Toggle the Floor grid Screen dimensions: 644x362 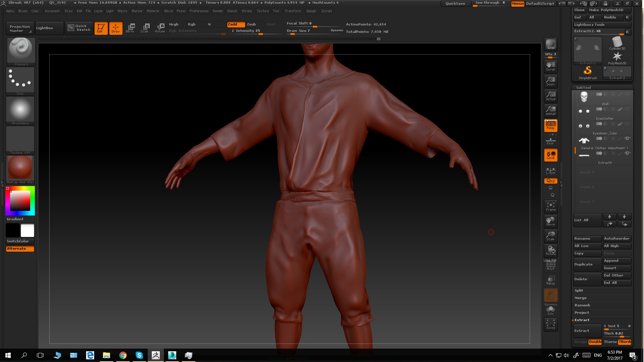[551, 141]
